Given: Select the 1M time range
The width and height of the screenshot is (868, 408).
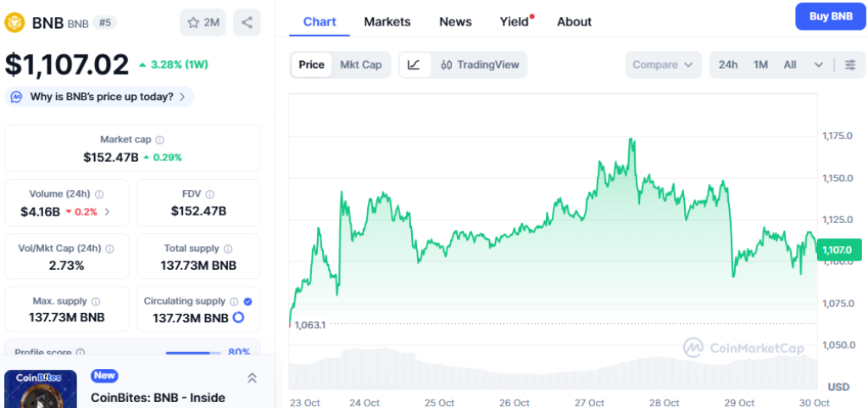Looking at the screenshot, I should [x=760, y=64].
